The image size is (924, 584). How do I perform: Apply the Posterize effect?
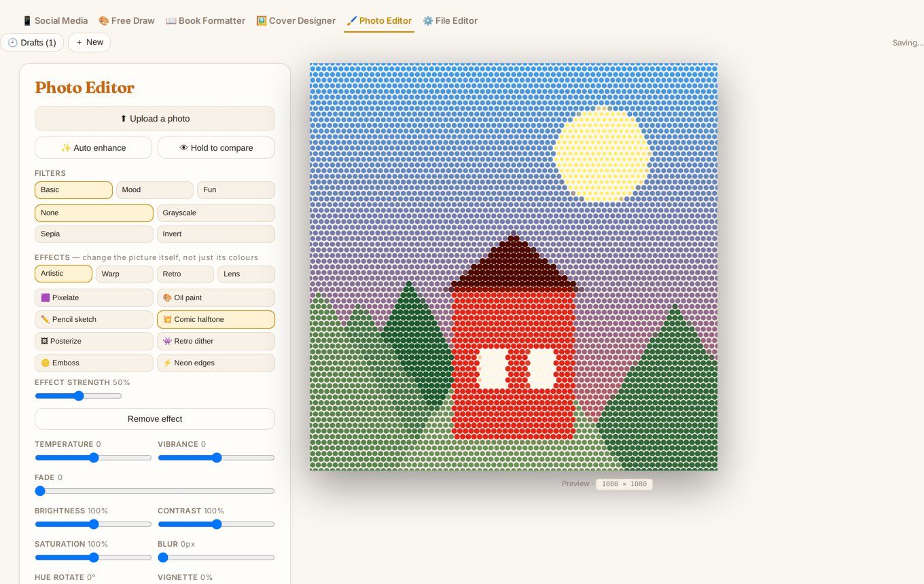[94, 342]
